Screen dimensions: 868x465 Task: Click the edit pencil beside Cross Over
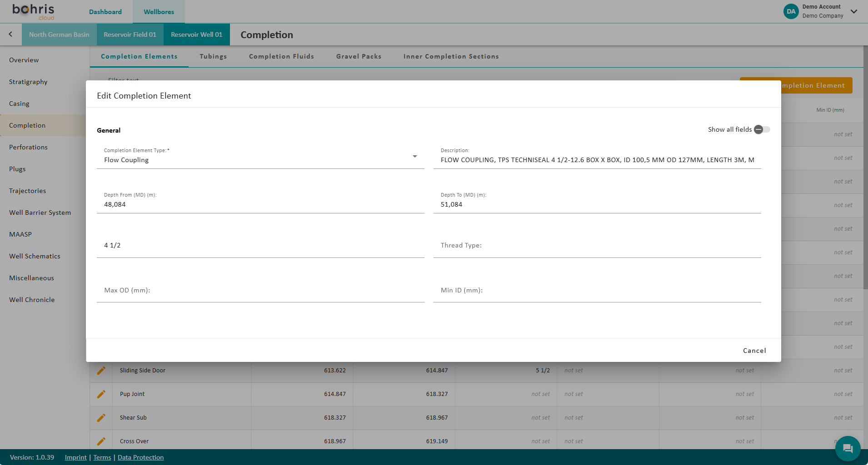(101, 441)
